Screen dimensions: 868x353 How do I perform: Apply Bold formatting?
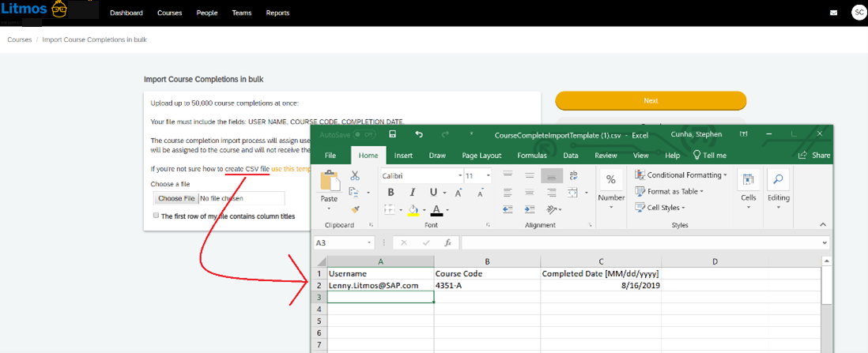pos(391,193)
